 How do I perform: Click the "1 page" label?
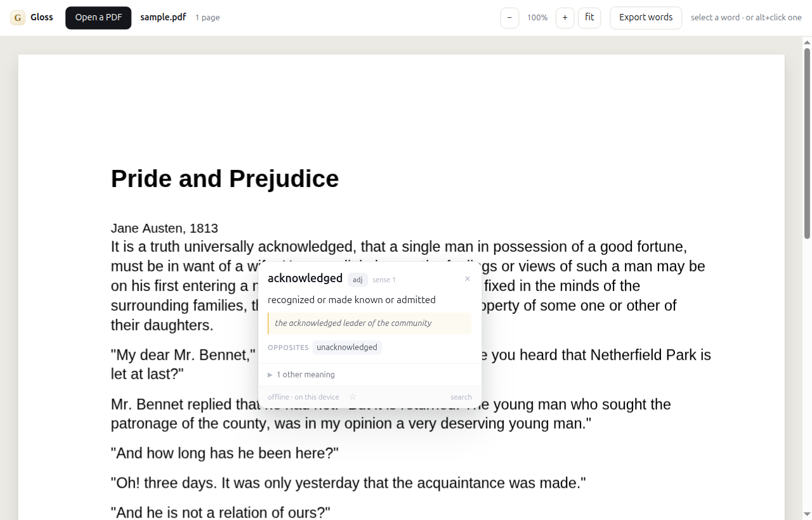[207, 18]
